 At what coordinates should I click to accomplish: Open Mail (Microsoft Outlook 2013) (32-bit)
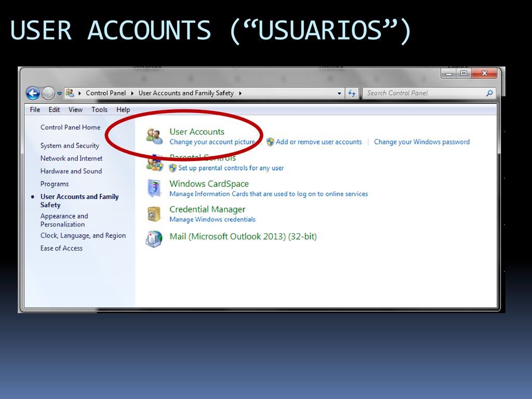[243, 236]
